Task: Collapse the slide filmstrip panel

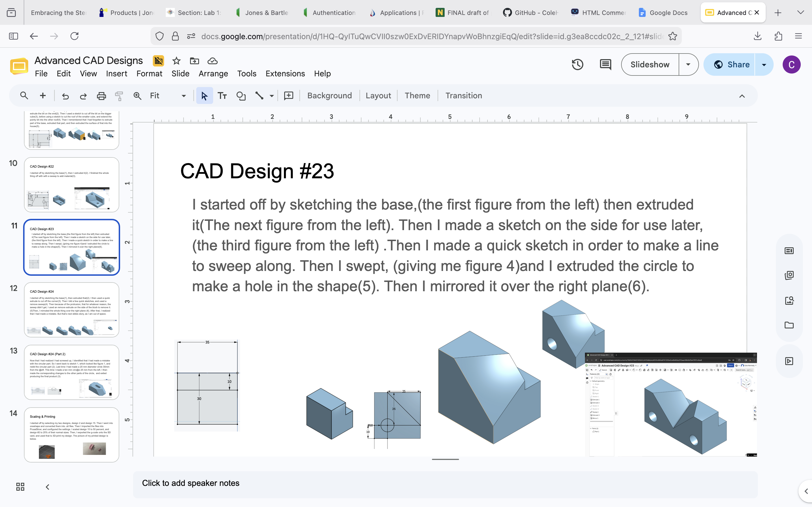Action: click(x=47, y=486)
